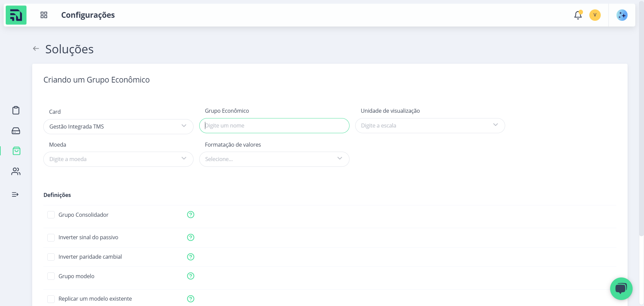Viewport: 644px width, 306px height.
Task: Open Unidade de visualização dropdown
Action: (x=430, y=125)
